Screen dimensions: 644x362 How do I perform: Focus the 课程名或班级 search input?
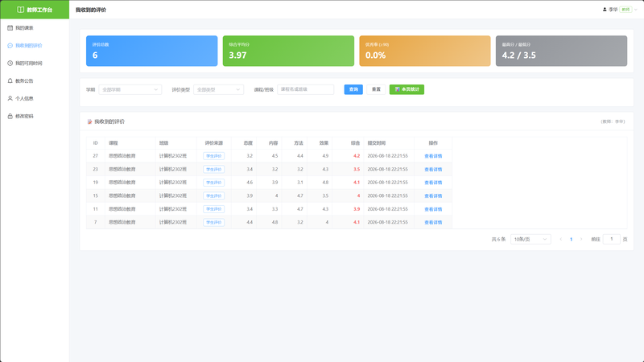[306, 89]
